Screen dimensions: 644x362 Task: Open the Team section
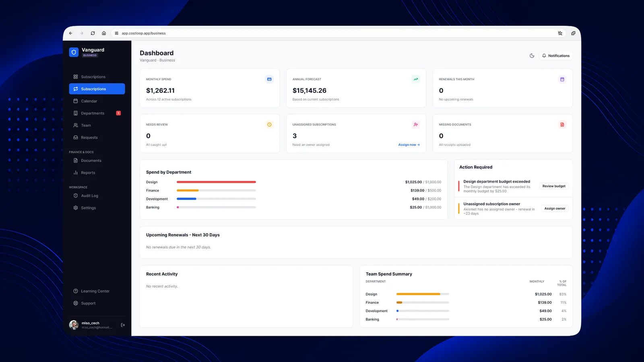pos(97,125)
